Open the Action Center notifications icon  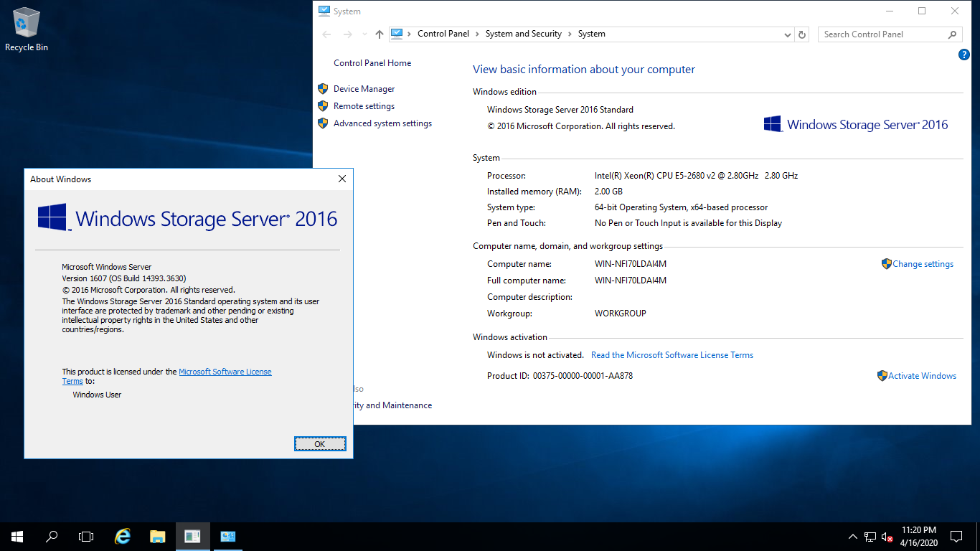956,537
